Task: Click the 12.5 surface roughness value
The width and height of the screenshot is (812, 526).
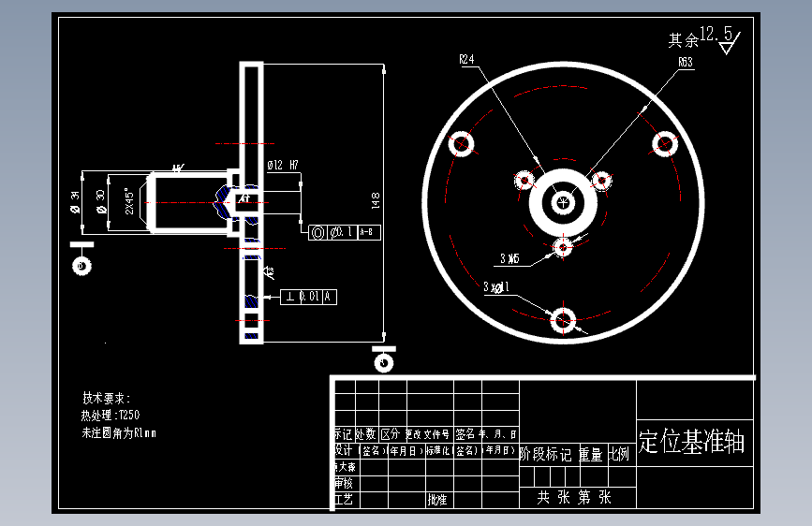Action: point(716,34)
